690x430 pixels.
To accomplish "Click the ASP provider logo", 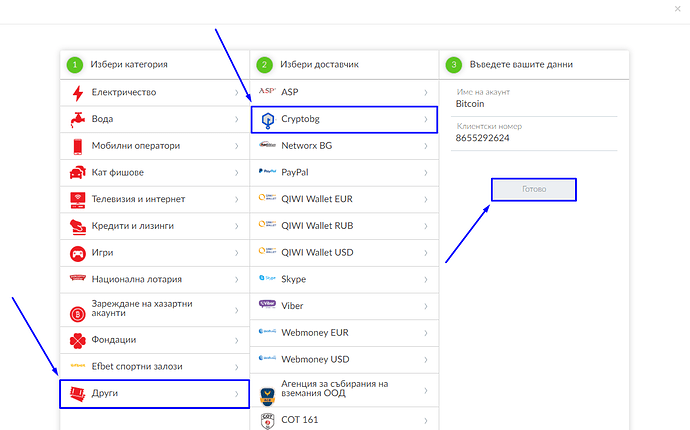I will click(267, 91).
